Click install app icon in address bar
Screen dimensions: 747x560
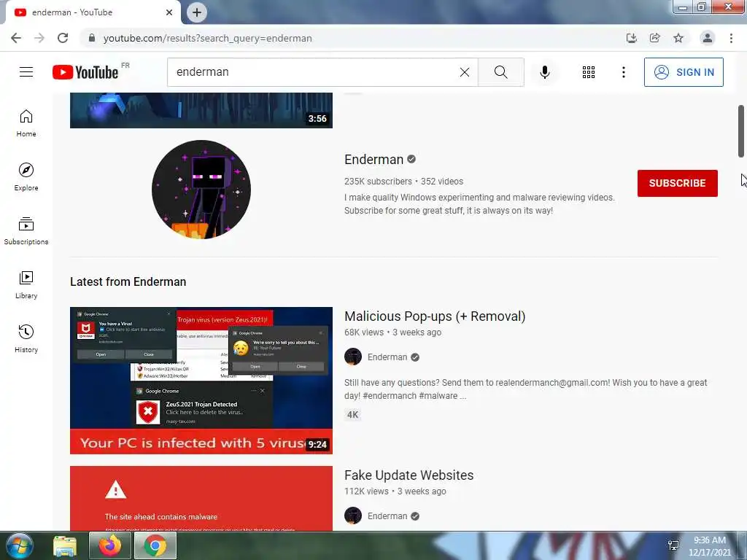(x=631, y=38)
